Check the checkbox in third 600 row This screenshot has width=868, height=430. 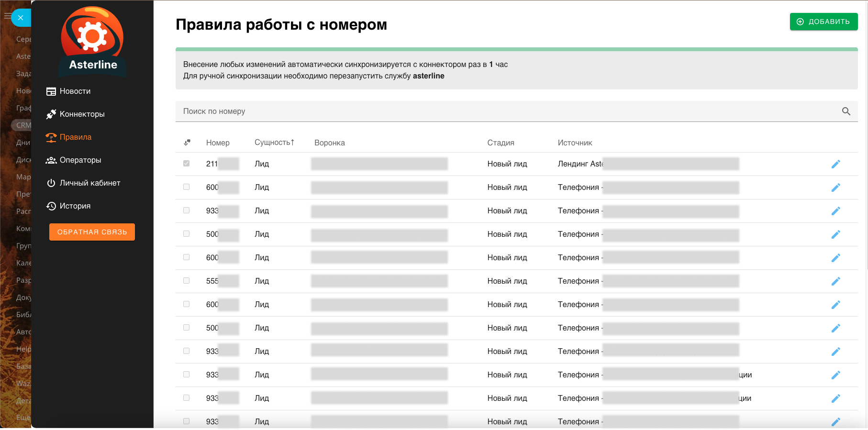[x=187, y=304]
